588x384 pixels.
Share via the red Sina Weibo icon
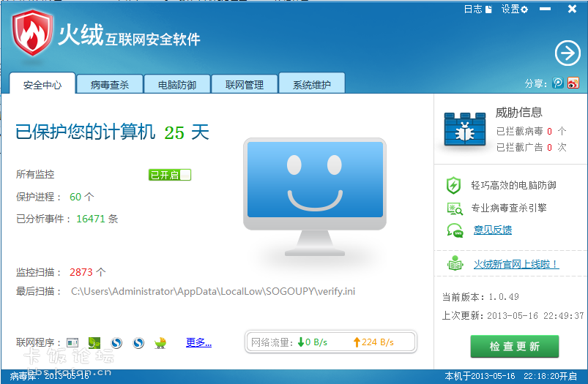[573, 83]
